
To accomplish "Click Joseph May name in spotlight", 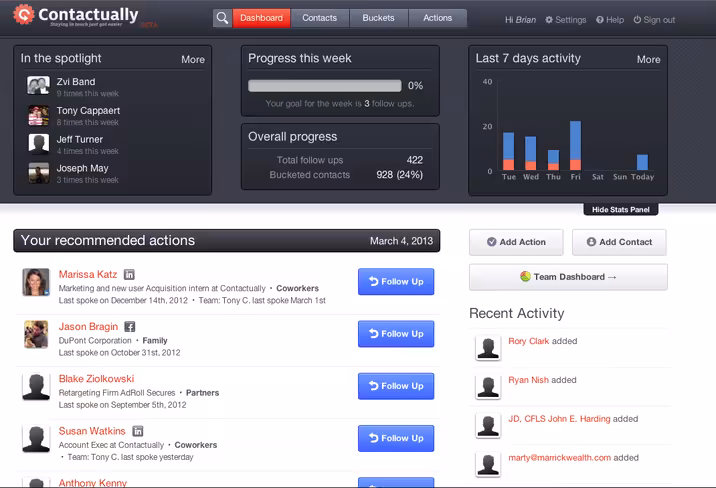I will point(82,168).
